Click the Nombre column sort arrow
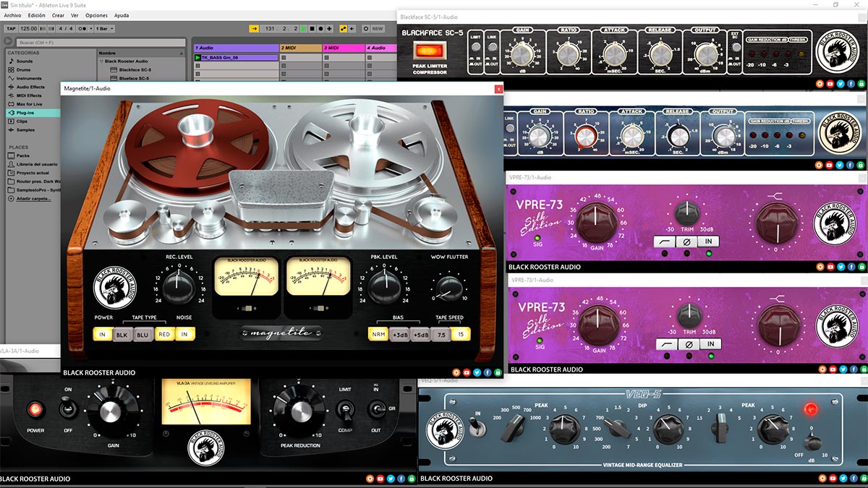 181,53
